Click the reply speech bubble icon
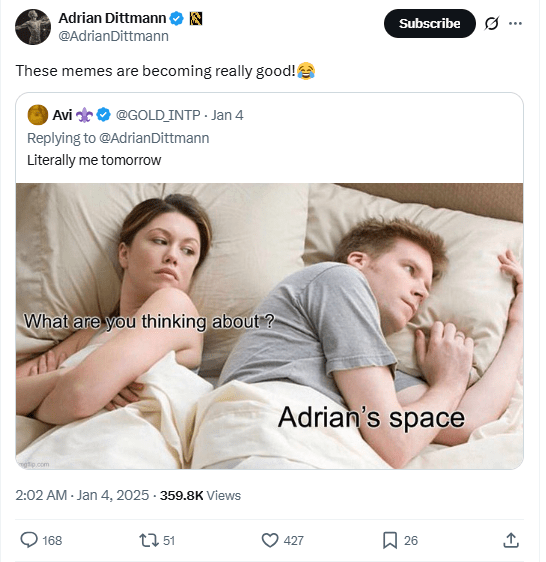Image resolution: width=546 pixels, height=562 pixels. [x=29, y=540]
